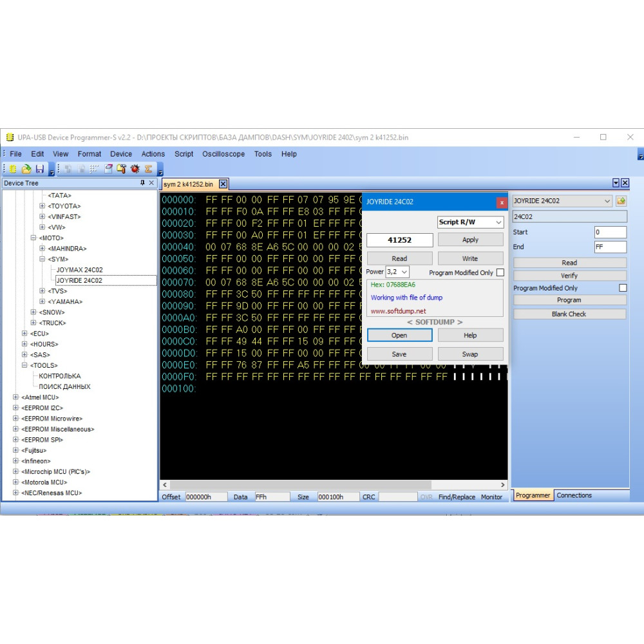Click www.softdump.net link
Viewport: 644px width, 644px height.
pos(398,311)
